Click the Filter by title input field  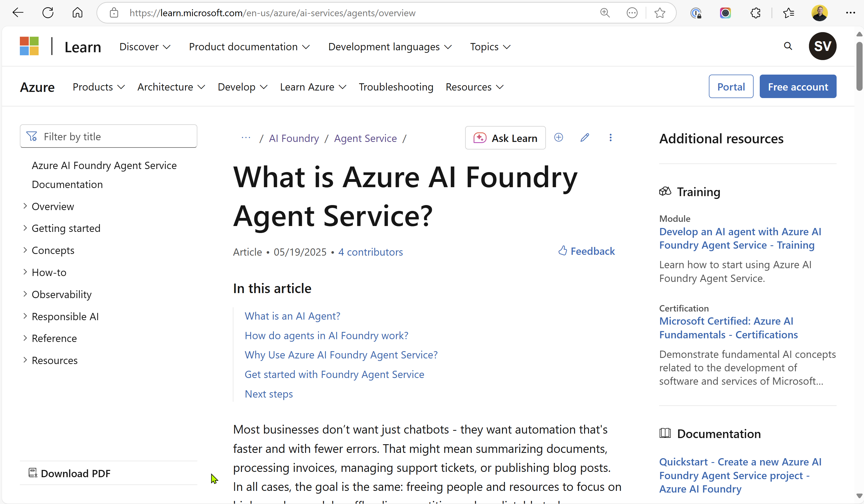108,136
